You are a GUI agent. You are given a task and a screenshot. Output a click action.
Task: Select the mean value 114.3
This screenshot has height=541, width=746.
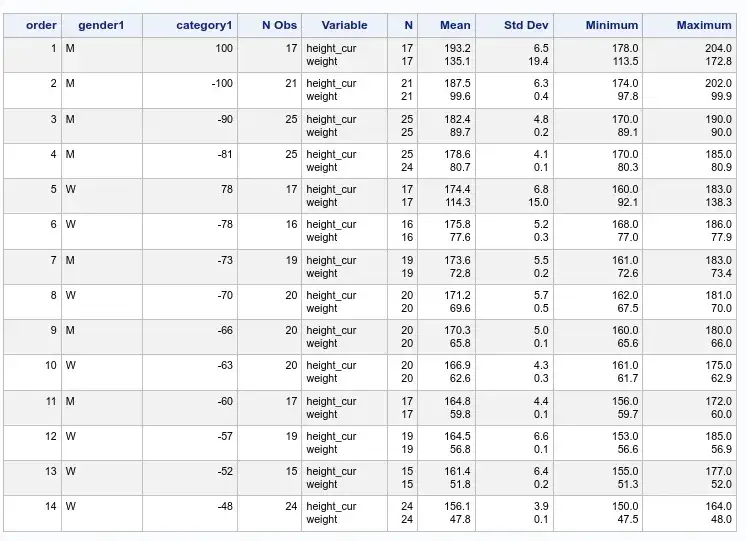pyautogui.click(x=458, y=202)
